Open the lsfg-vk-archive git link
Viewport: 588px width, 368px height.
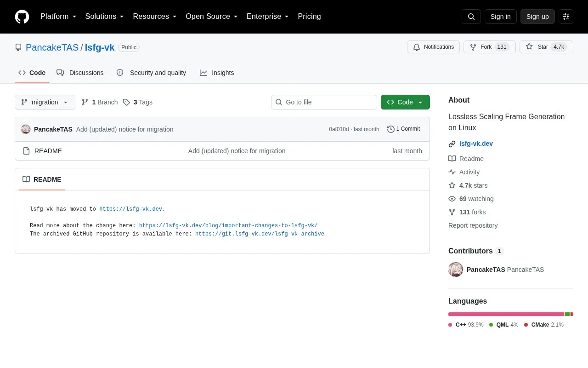260,234
